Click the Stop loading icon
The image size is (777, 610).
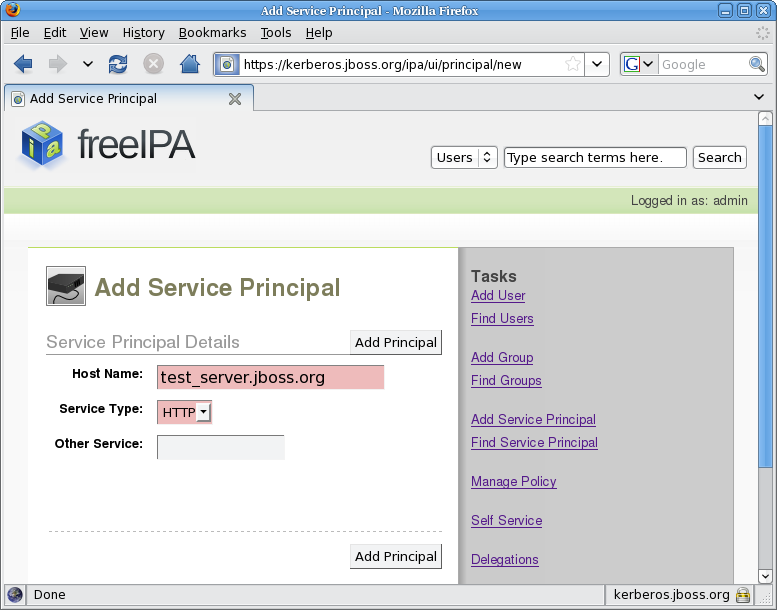pos(153,64)
